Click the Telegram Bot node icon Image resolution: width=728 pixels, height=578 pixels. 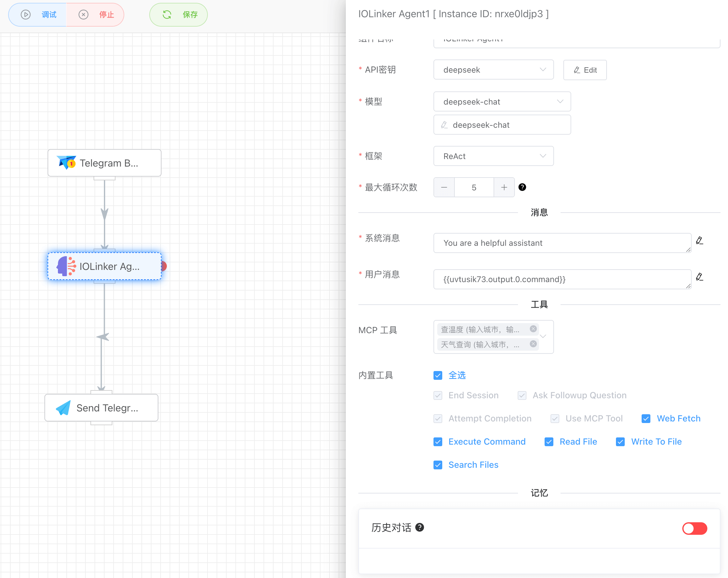(66, 163)
